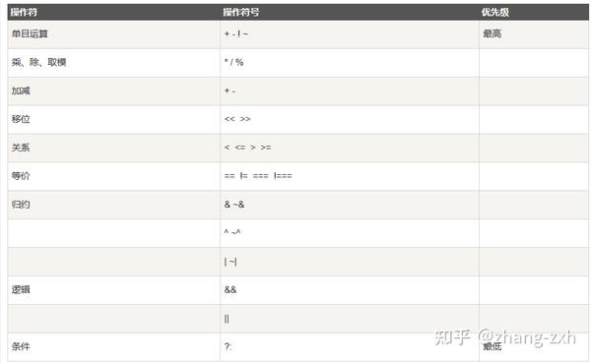Select the 归约 row label
The image size is (591, 364).
[x=21, y=205]
